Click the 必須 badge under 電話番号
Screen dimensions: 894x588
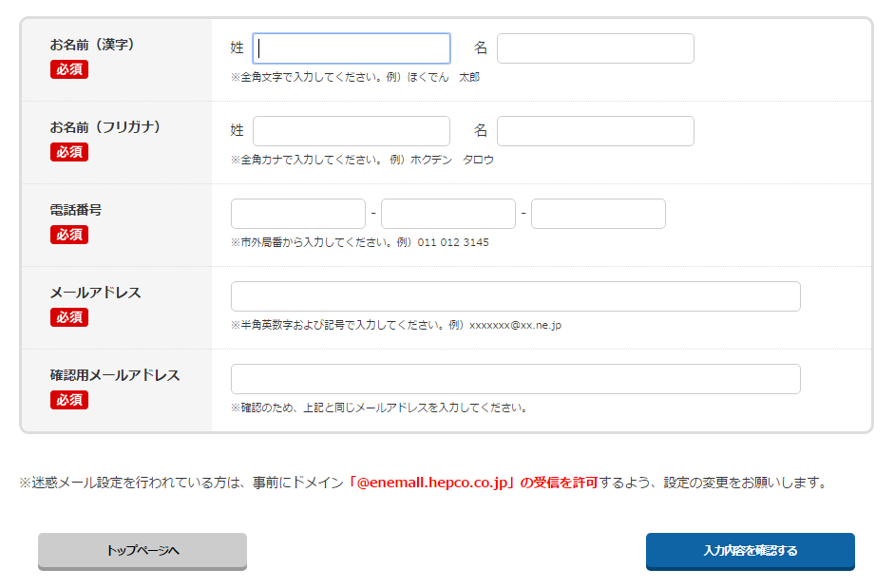tap(69, 235)
